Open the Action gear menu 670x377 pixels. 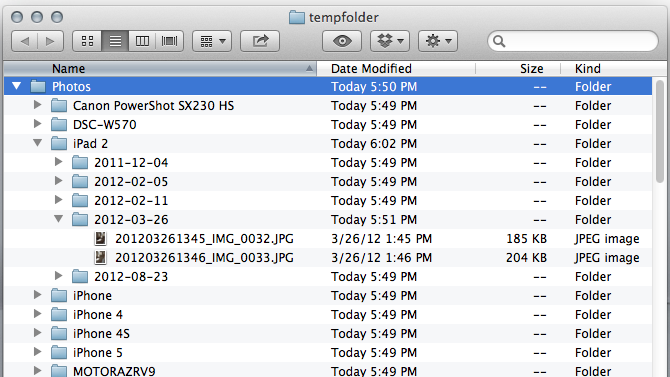438,41
